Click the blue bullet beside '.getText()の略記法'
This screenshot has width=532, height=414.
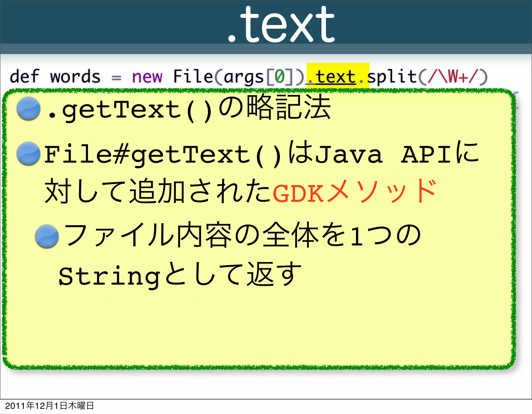[x=28, y=108]
